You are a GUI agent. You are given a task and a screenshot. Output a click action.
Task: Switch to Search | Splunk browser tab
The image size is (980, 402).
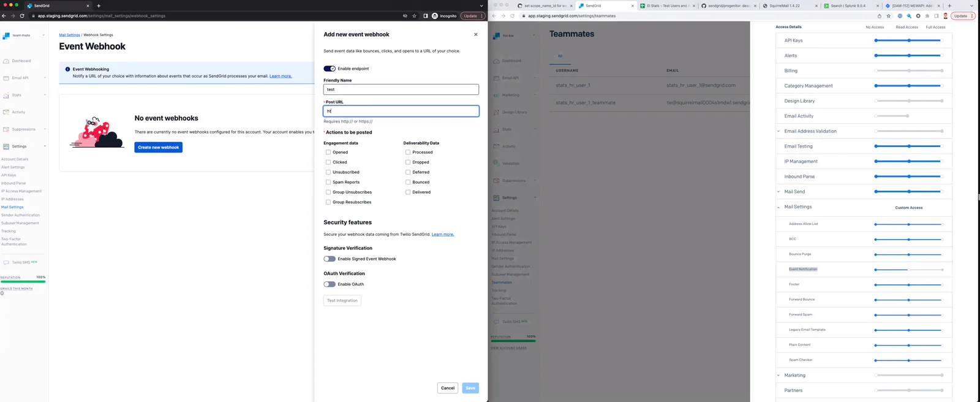coord(851,6)
